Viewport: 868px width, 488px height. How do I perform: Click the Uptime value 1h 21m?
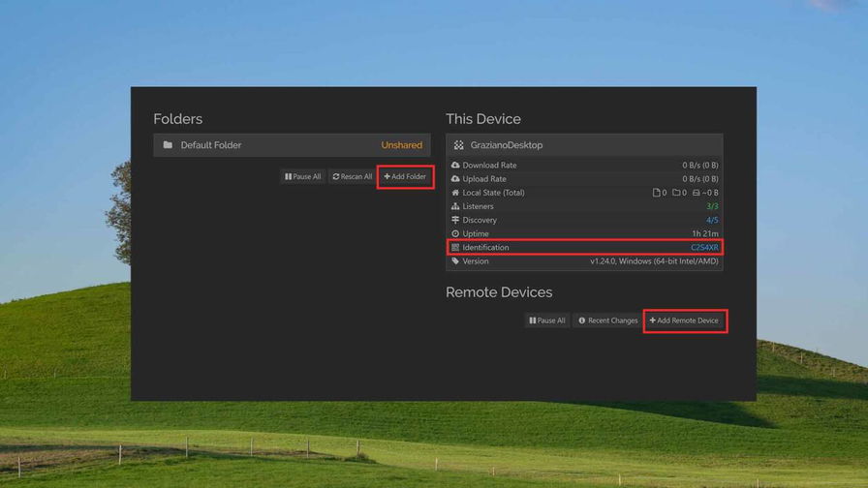click(704, 233)
